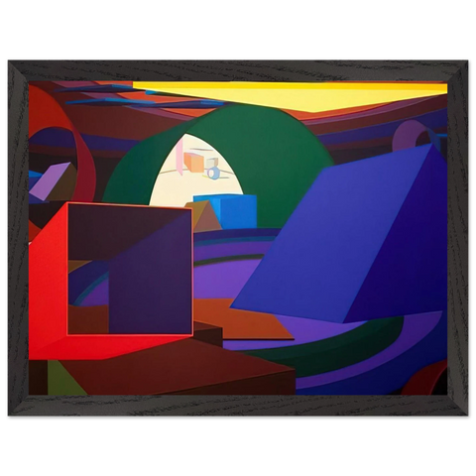This screenshot has width=476, height=476.
Task: Click the orange-brown flat board in the center
Action: [241, 319]
